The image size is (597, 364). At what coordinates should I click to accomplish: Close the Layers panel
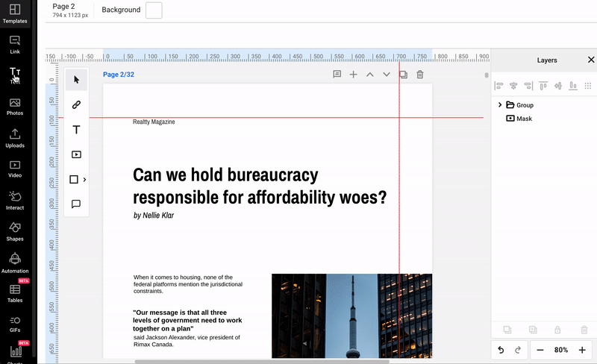click(x=591, y=60)
